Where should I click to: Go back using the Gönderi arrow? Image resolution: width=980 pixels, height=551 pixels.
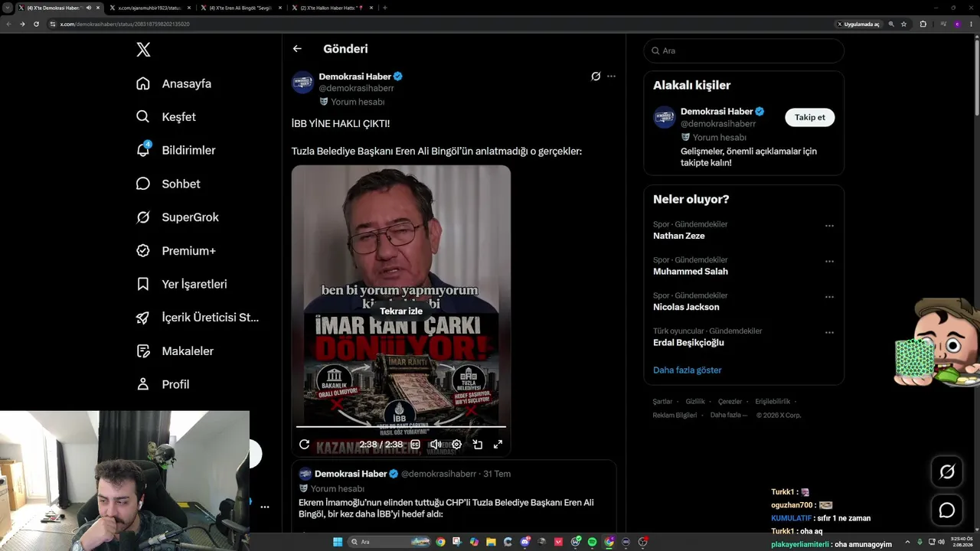coord(297,49)
